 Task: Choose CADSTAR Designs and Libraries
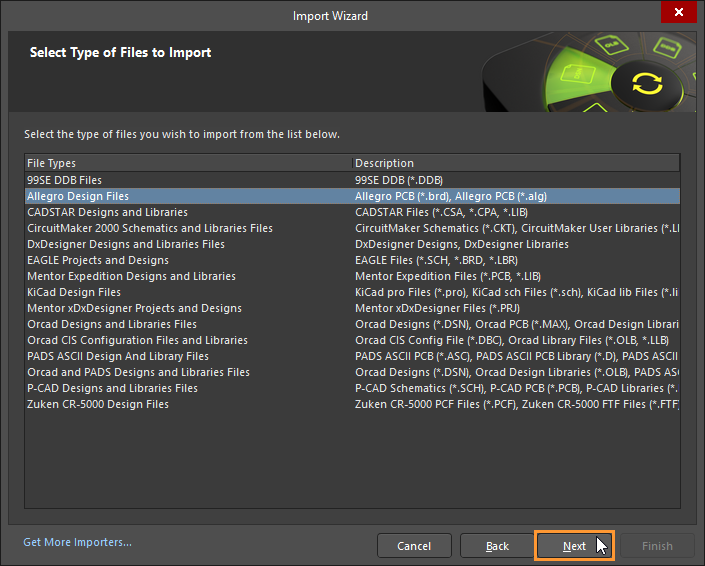click(x=107, y=212)
